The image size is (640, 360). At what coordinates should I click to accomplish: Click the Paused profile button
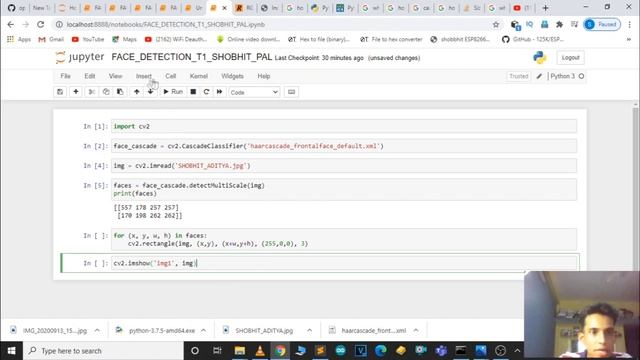pyautogui.click(x=602, y=24)
